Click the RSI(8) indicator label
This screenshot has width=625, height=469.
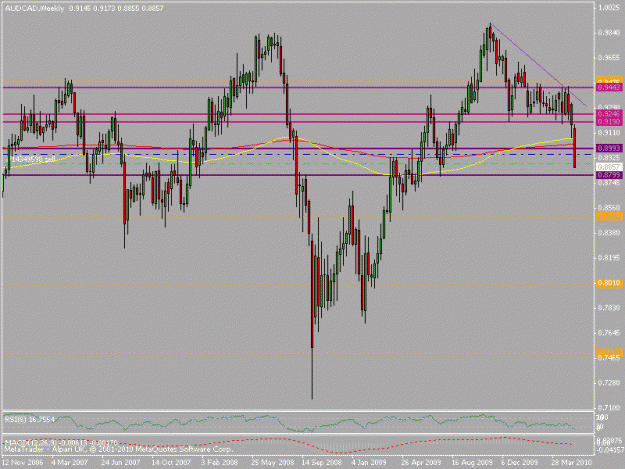(29, 419)
